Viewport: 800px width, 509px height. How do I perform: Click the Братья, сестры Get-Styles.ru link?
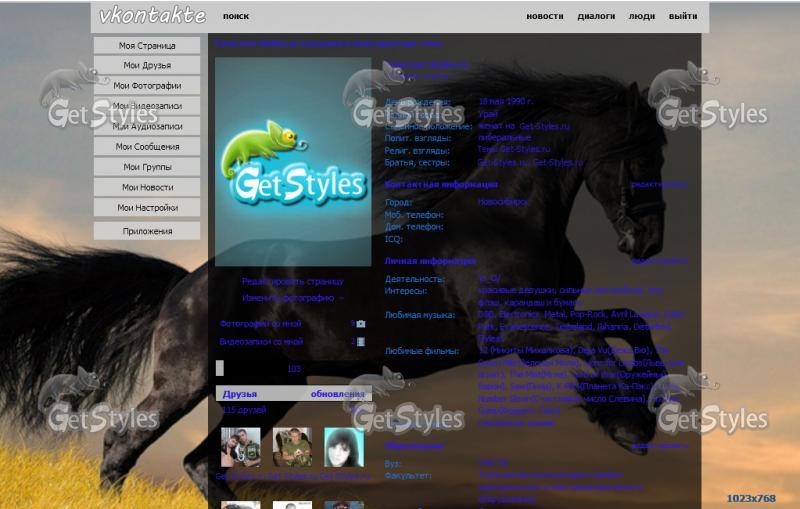pyautogui.click(x=530, y=163)
